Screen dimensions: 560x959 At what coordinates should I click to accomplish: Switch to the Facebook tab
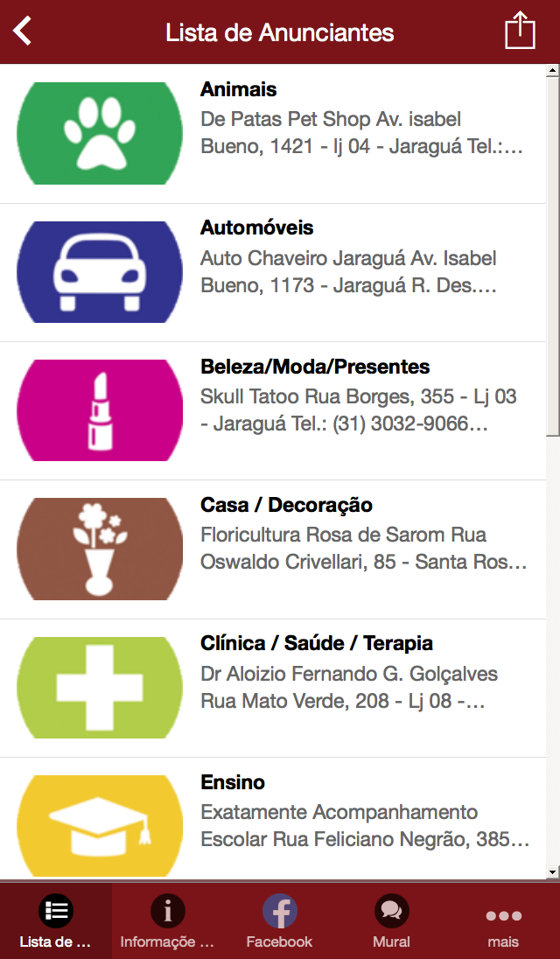coord(279,920)
